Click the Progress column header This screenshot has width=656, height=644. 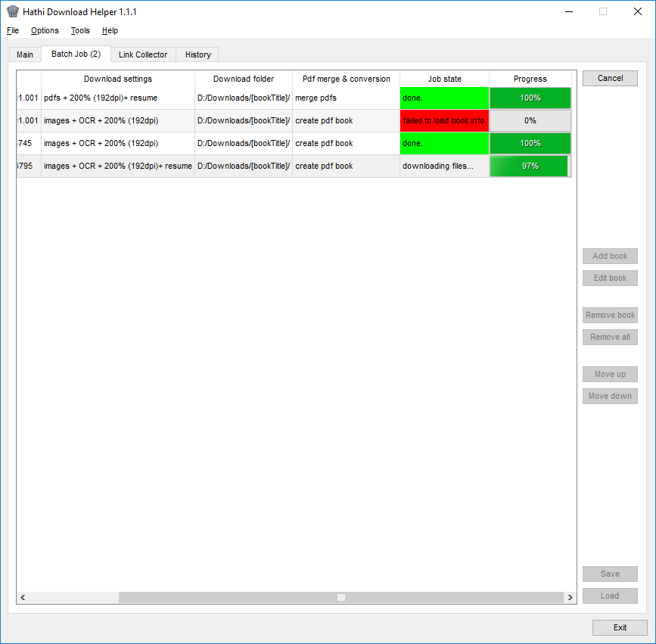point(530,79)
